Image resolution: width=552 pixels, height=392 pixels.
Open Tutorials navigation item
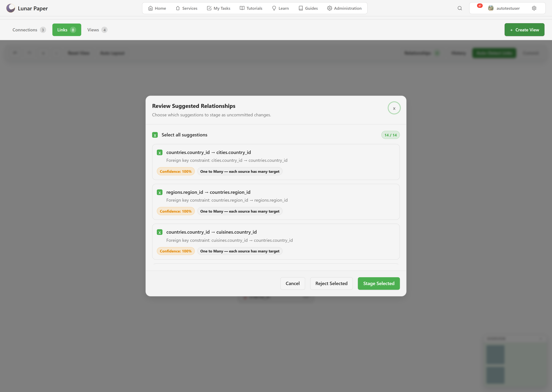click(251, 8)
